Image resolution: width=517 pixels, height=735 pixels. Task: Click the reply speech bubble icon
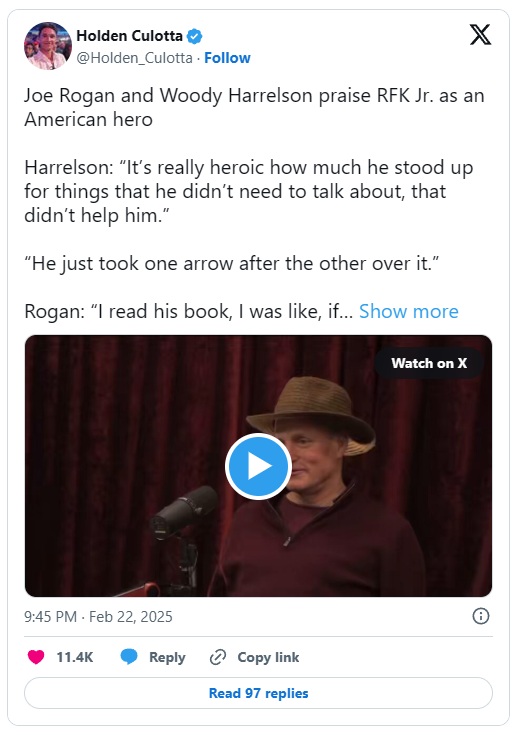click(x=129, y=657)
